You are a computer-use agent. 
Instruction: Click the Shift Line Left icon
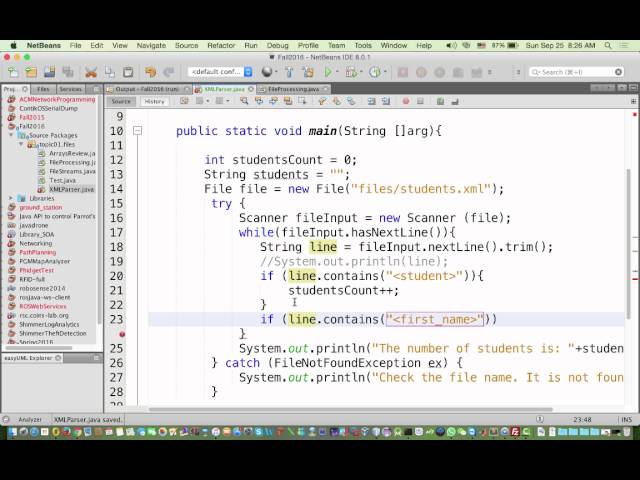click(x=371, y=101)
